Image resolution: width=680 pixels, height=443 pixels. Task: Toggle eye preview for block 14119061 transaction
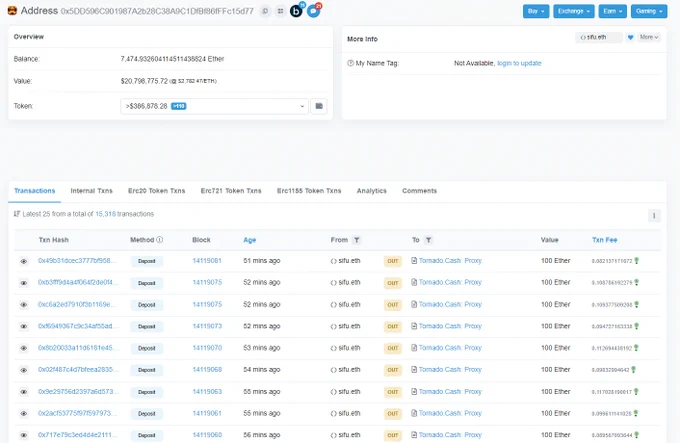[x=24, y=414]
